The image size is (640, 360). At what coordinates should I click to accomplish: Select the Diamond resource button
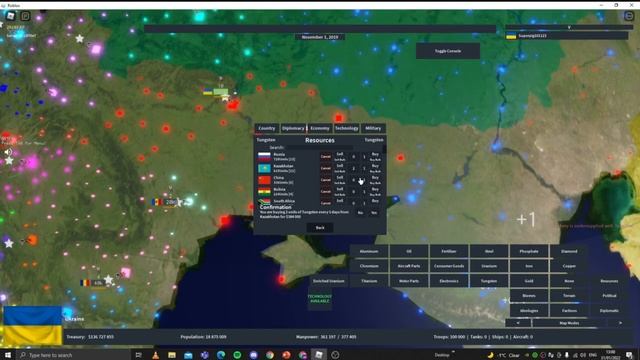[x=569, y=251]
